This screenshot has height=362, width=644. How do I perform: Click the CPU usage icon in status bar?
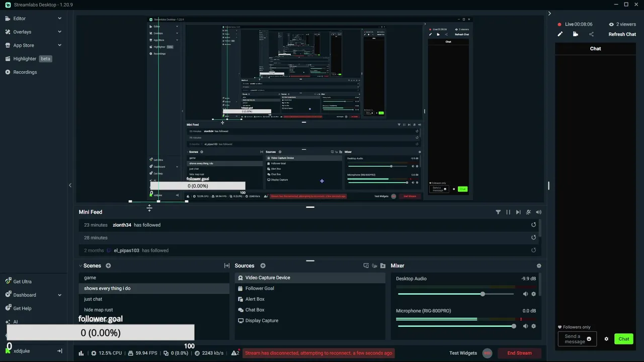tap(94, 353)
